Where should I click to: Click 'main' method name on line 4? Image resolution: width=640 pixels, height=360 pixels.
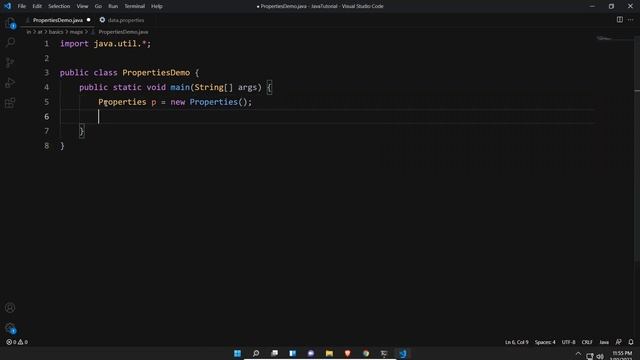180,87
